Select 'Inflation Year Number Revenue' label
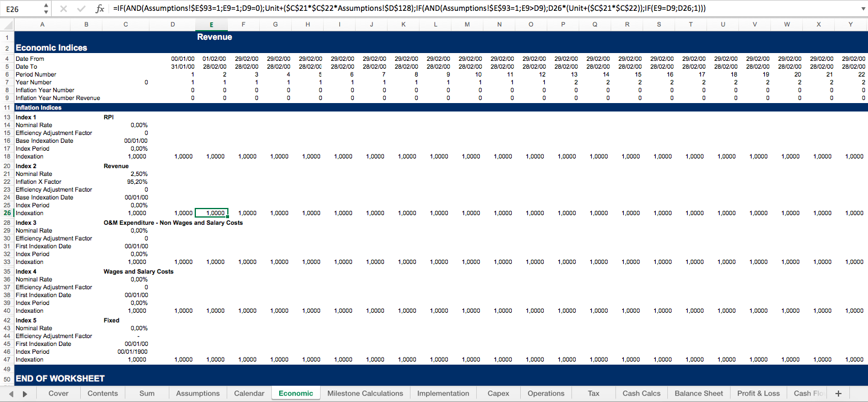 pos(58,98)
